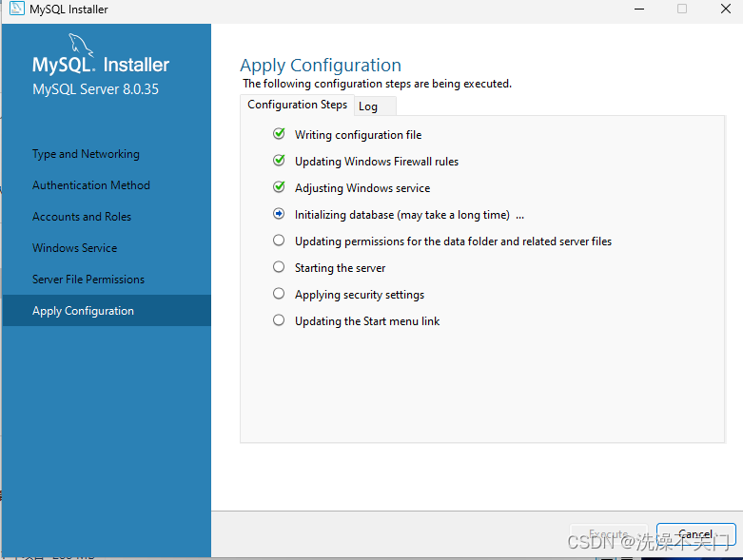The width and height of the screenshot is (743, 560).
Task: Click the MySQL Installer window title text
Action: pyautogui.click(x=68, y=9)
